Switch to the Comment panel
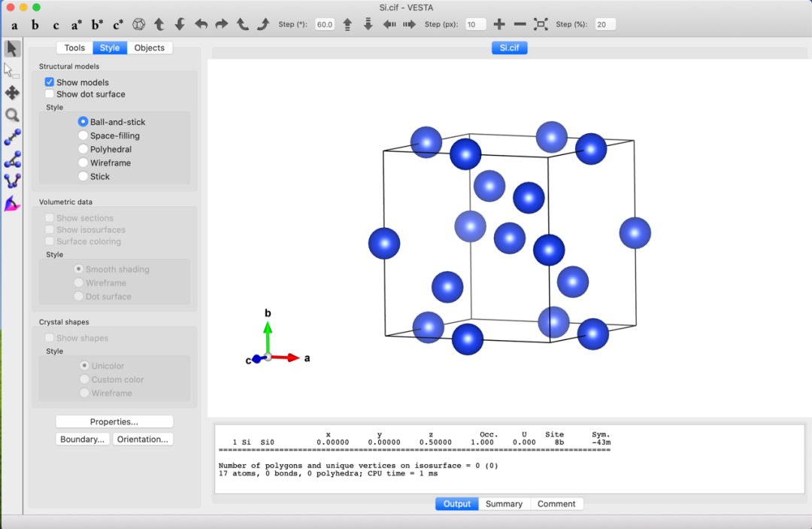Screen dimensions: 812x529 (x=556, y=503)
